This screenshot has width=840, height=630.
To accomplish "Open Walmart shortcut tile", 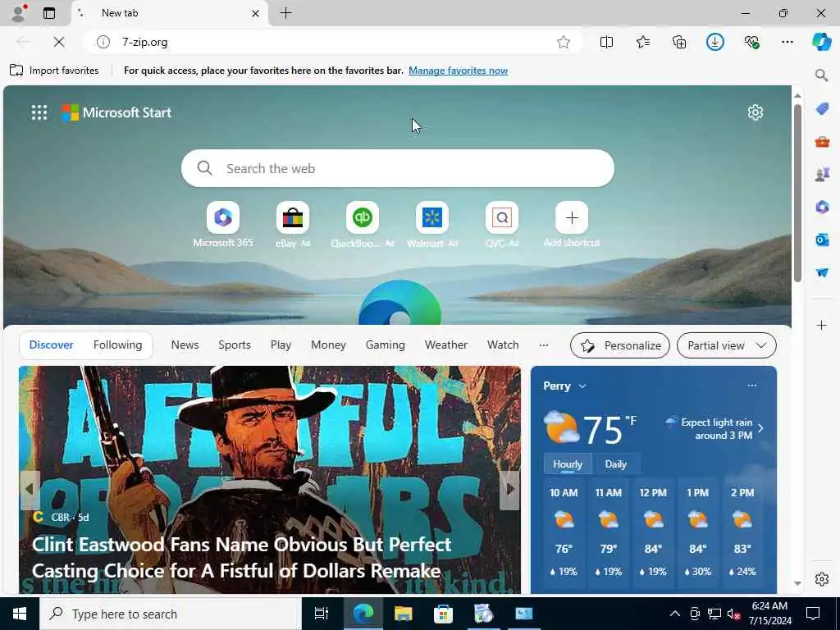I will point(431,225).
